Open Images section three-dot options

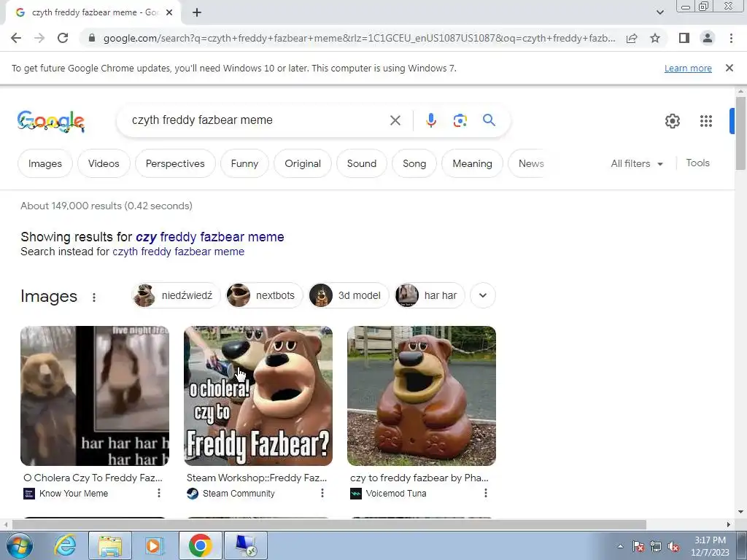94,297
